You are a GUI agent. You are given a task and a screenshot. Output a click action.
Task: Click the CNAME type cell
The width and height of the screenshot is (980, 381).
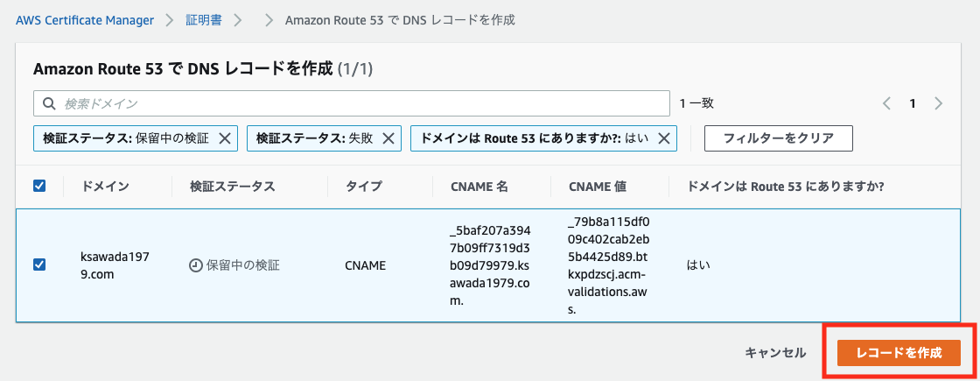click(365, 265)
